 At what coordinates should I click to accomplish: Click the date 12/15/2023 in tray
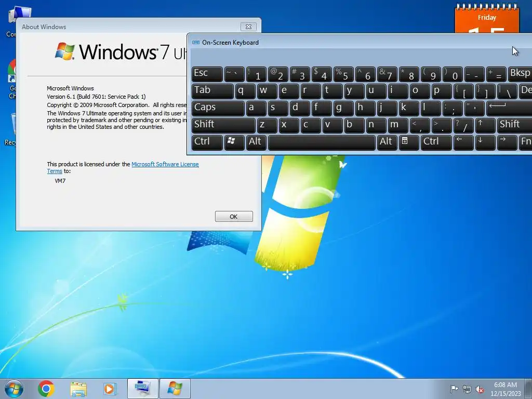[x=505, y=394]
